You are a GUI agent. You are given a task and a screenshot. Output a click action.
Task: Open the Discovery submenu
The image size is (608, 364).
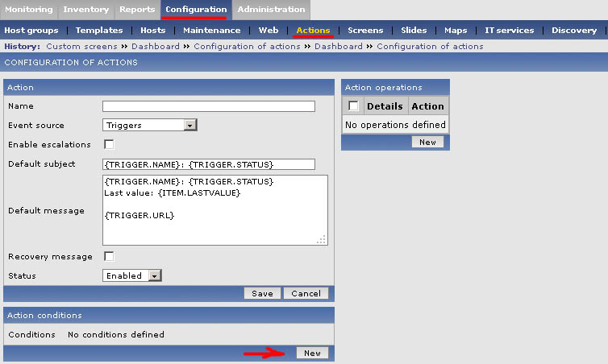click(574, 31)
